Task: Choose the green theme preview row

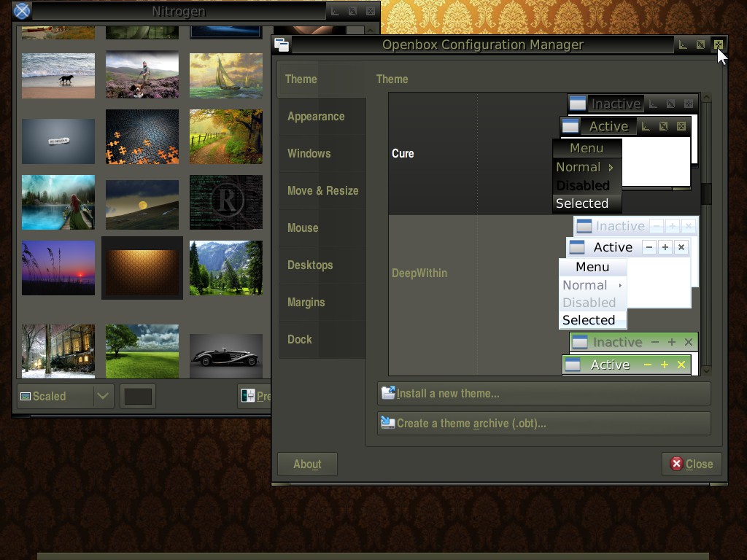Action: [544, 354]
